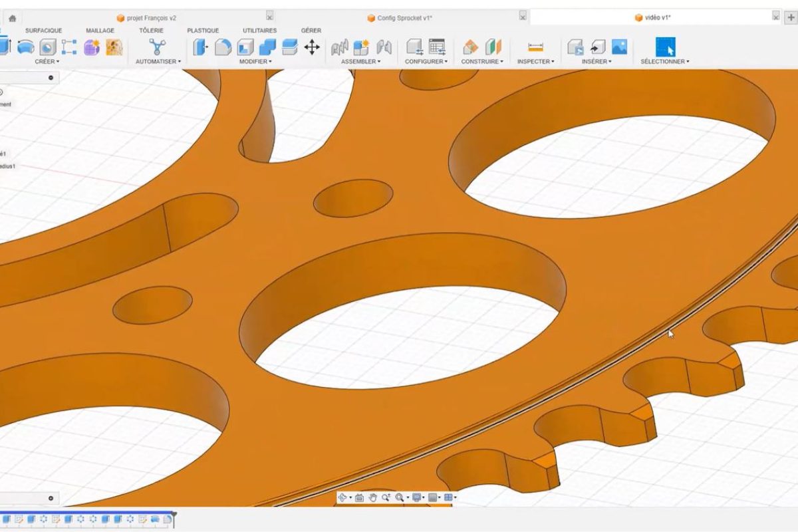Open the MODIFIER dropdown menu

pos(255,62)
